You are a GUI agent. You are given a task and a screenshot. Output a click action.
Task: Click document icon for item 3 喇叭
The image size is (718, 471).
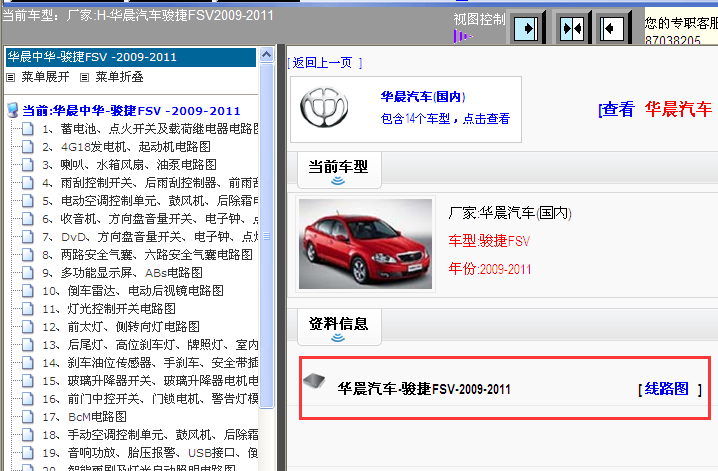point(28,164)
